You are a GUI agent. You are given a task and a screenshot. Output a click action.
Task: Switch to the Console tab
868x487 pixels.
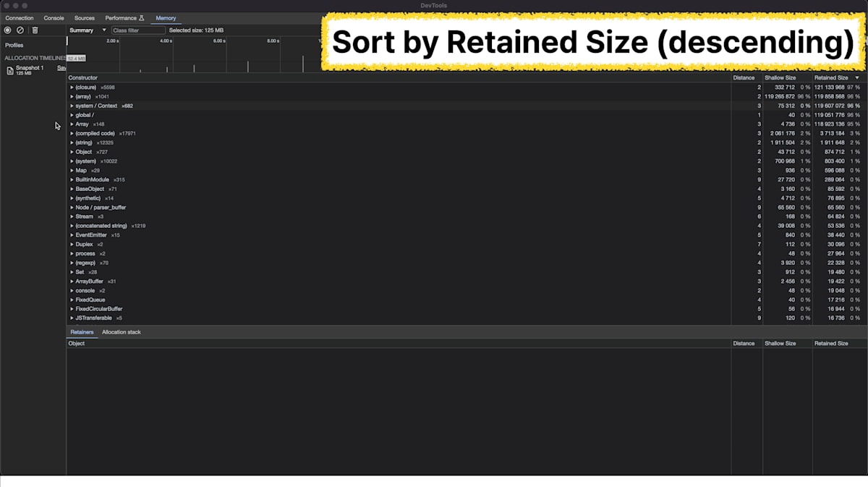click(x=54, y=18)
